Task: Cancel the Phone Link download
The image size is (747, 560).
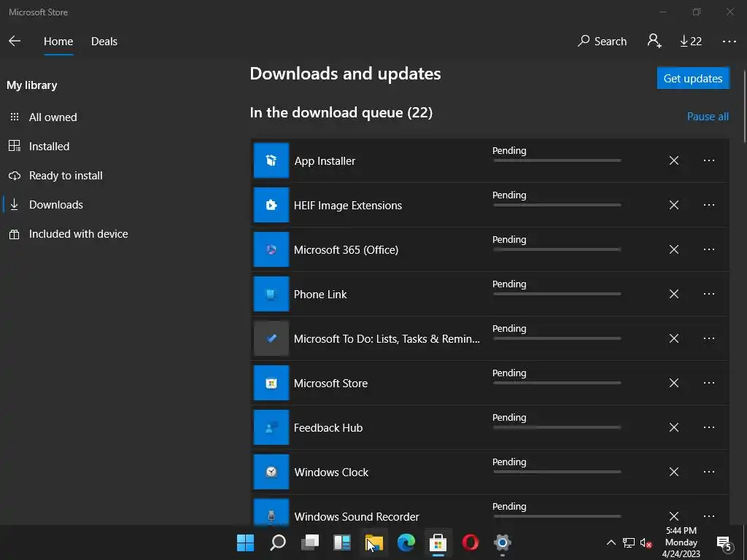Action: pos(673,294)
